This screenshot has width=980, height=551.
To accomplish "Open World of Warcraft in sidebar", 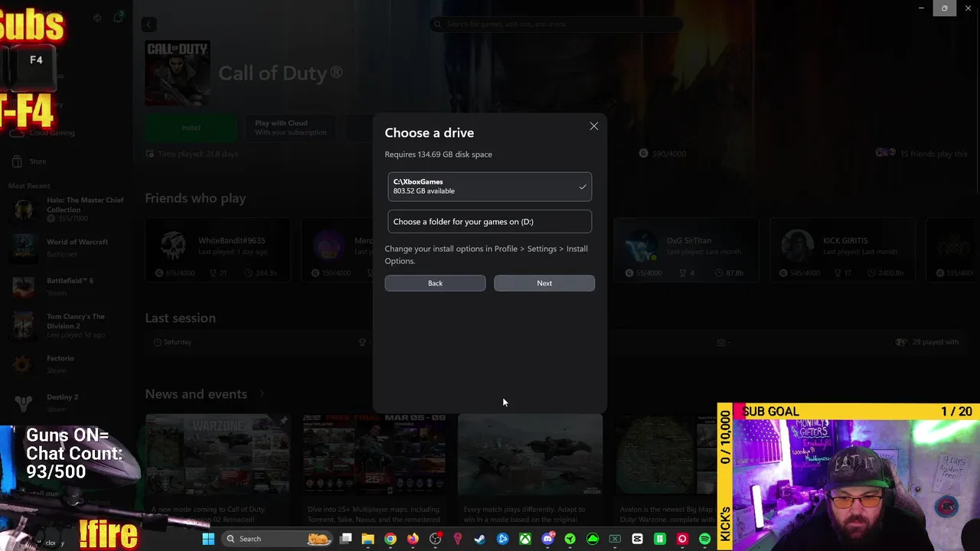I will click(67, 247).
